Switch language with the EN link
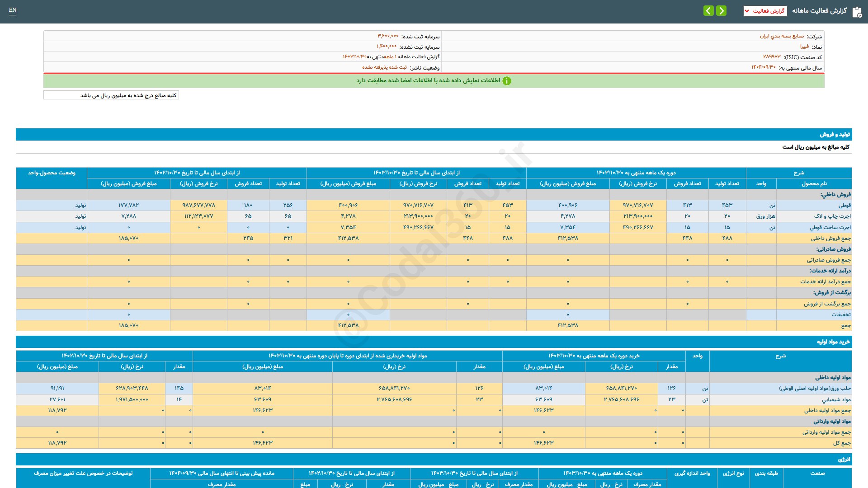The height and width of the screenshot is (488, 868). tap(13, 10)
